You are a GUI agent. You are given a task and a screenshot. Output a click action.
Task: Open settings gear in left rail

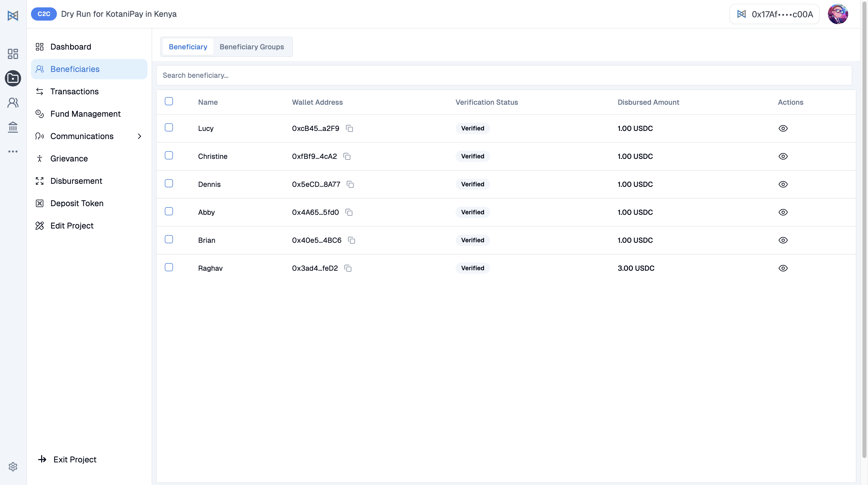click(x=13, y=466)
